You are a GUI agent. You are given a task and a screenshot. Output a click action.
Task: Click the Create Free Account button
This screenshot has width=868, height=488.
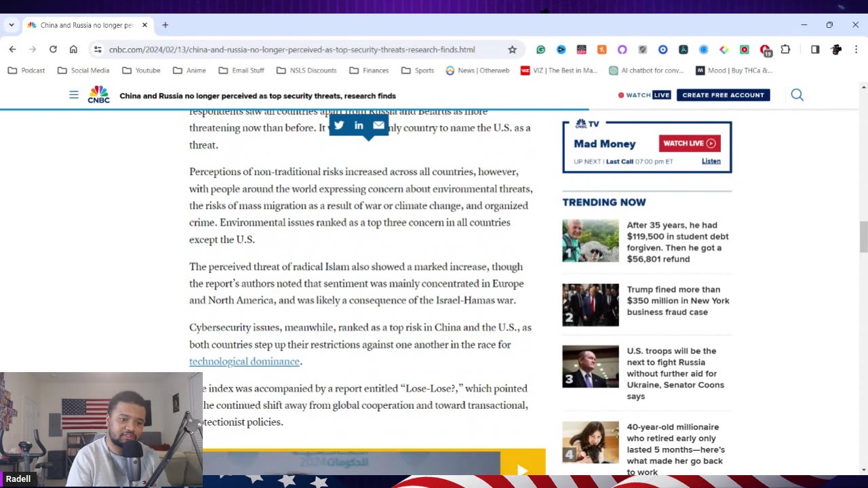pos(723,95)
